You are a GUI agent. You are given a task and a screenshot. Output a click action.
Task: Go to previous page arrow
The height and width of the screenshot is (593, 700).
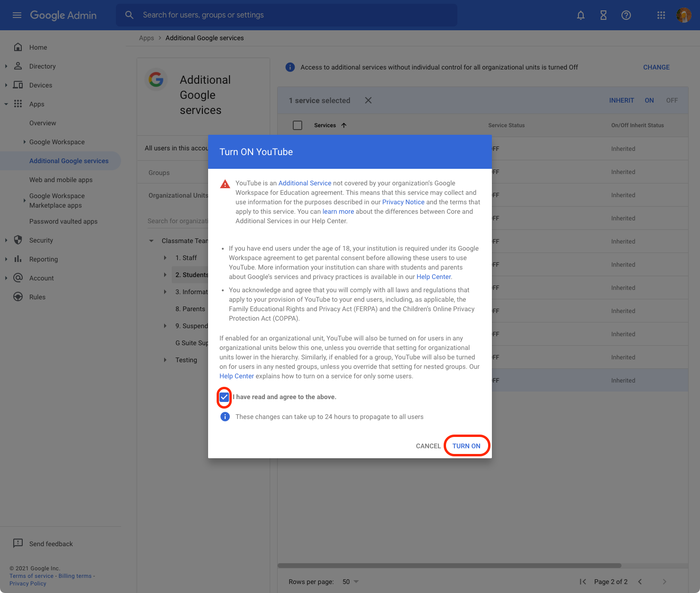pyautogui.click(x=640, y=582)
